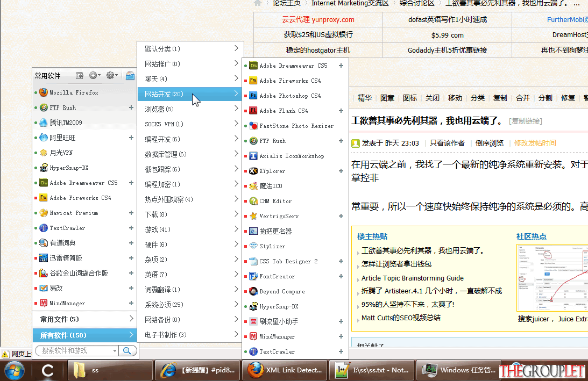Click the Windows Start button
Image resolution: width=588 pixels, height=381 pixels.
(x=13, y=370)
